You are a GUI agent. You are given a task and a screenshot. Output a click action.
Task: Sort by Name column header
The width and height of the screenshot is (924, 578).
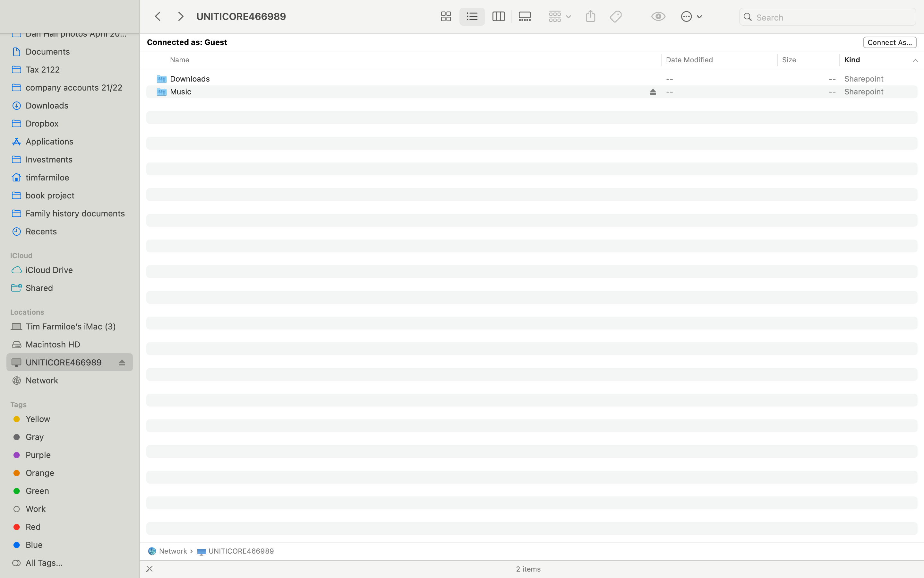tap(179, 60)
